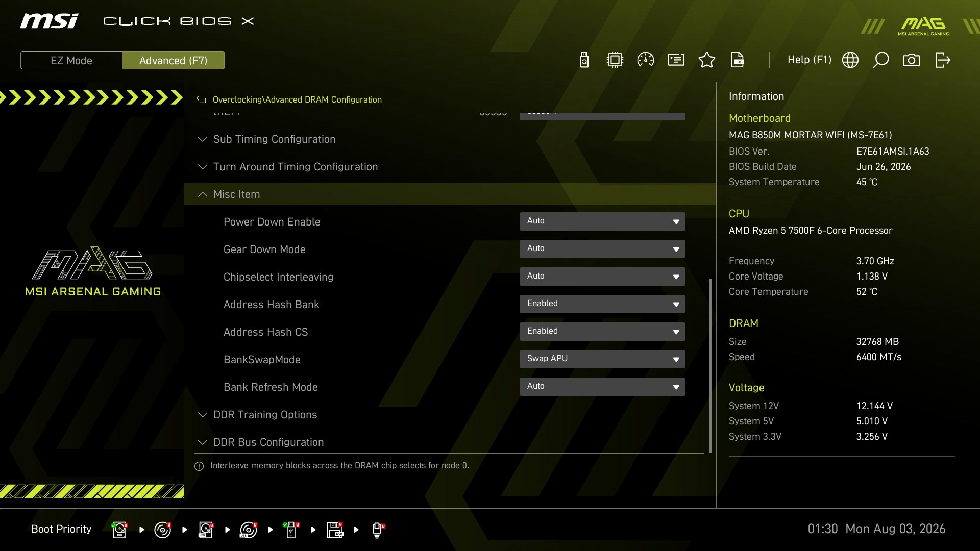Open the speedometer gauge icon
This screenshot has height=551, width=980.
click(646, 60)
